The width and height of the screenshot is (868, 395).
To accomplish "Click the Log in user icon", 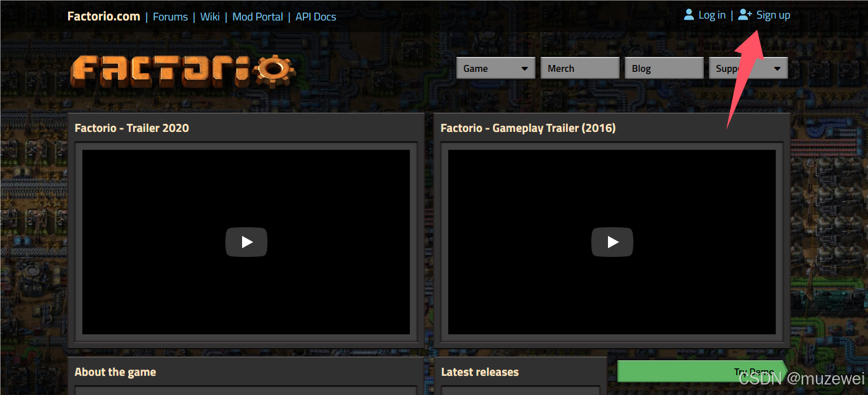I will click(689, 15).
